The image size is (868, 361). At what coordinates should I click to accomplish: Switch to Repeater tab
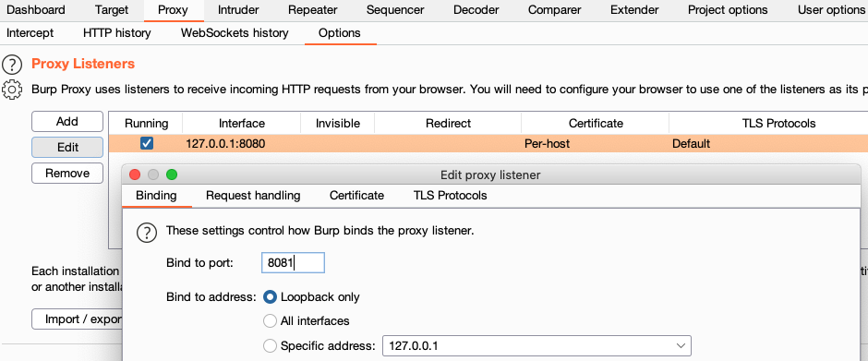tap(313, 10)
